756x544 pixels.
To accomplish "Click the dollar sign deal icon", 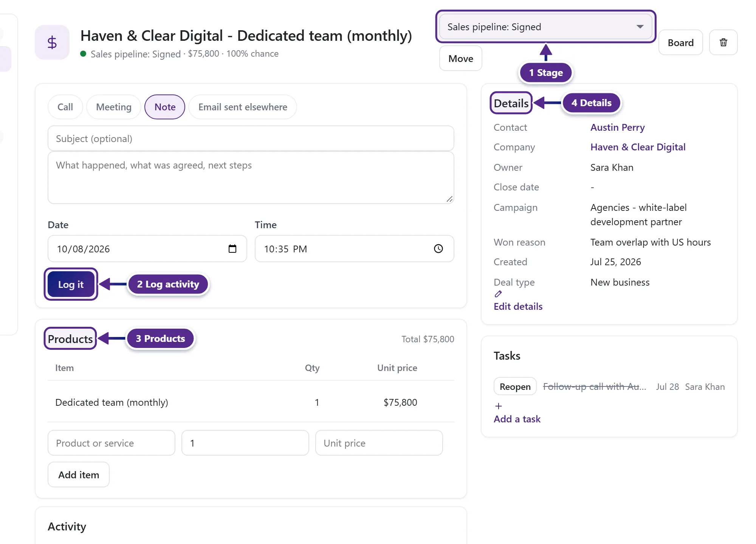I will click(x=52, y=42).
